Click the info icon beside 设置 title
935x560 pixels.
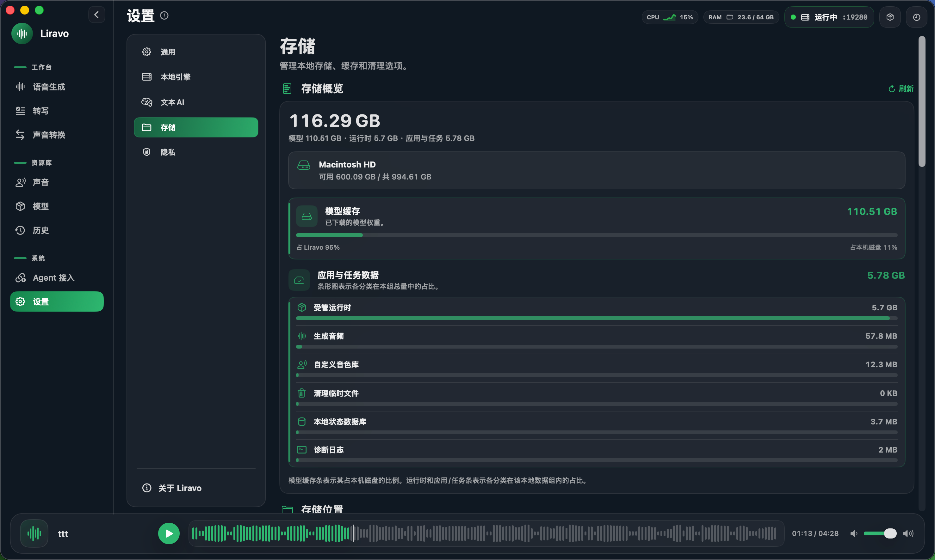(x=164, y=15)
